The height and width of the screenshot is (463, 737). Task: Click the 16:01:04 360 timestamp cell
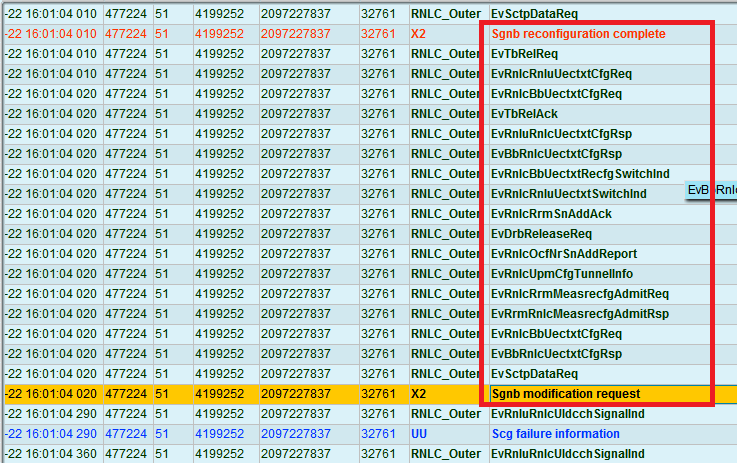[50, 454]
